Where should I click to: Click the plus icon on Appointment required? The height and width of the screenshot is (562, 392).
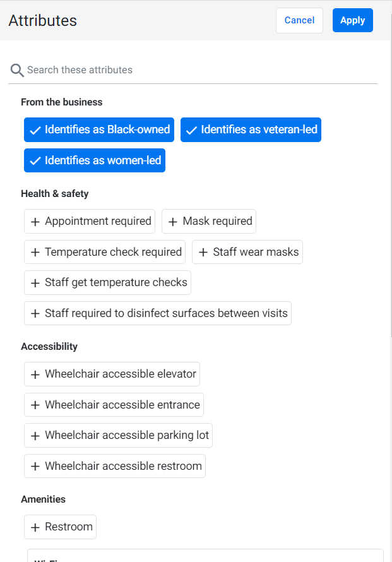pyautogui.click(x=35, y=222)
